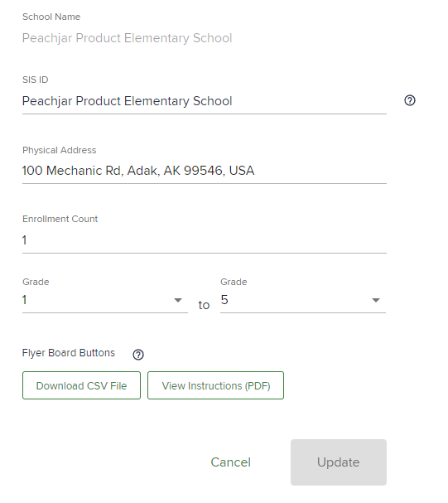
Task: Click the SIS ID help question icon
Action: point(410,100)
